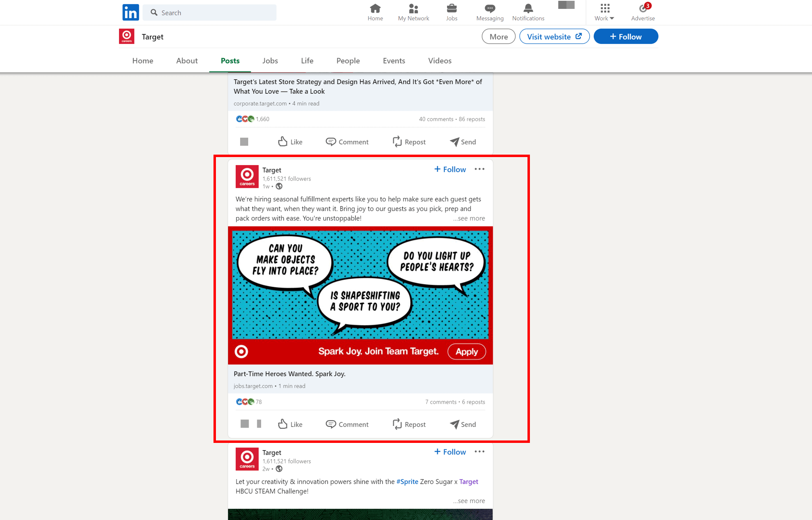The image size is (812, 520).
Task: Repost the store strategy article
Action: click(x=409, y=142)
